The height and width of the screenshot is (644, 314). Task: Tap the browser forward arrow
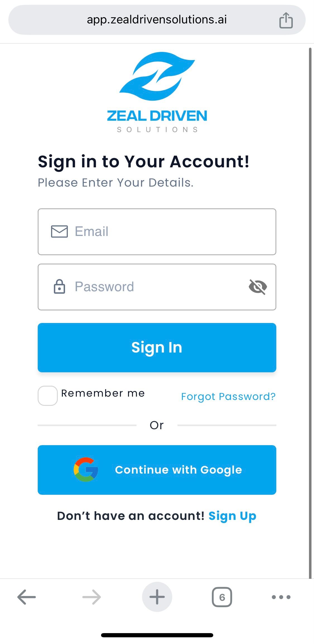[92, 597]
